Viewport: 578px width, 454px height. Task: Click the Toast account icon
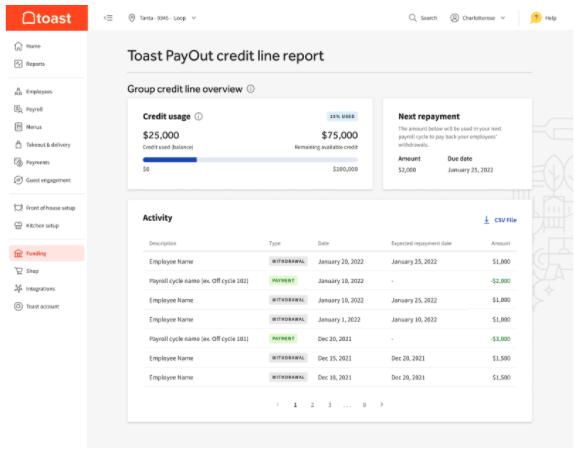tap(18, 306)
